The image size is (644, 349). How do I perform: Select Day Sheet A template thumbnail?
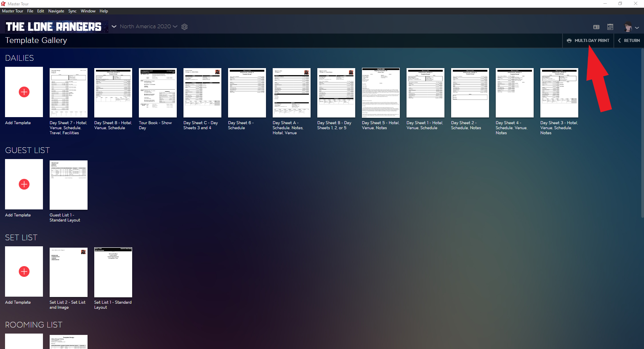click(291, 93)
